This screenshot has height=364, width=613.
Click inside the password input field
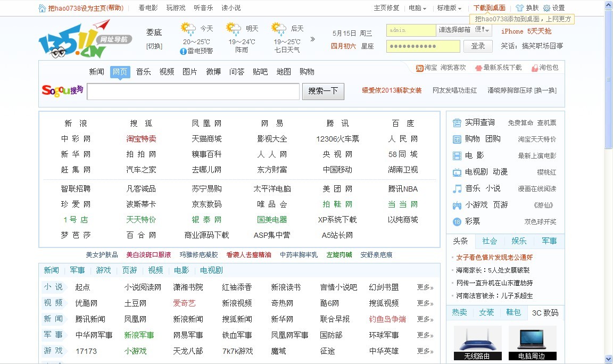423,47
